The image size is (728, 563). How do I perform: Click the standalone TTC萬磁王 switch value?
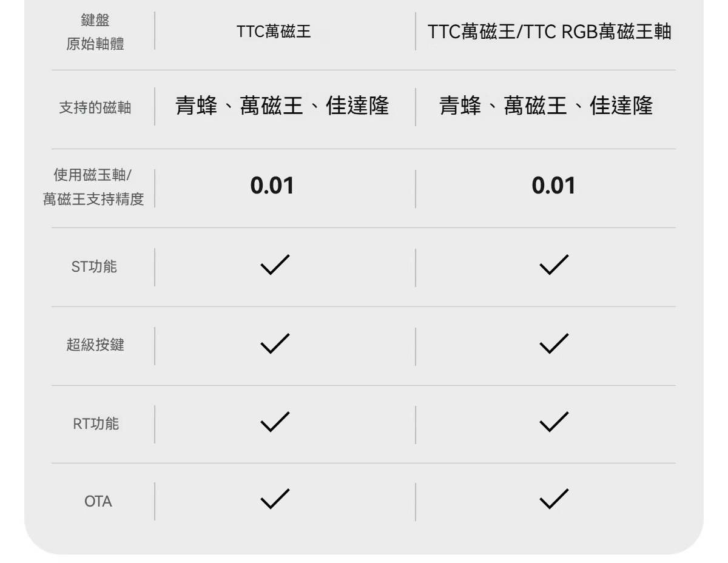(274, 32)
